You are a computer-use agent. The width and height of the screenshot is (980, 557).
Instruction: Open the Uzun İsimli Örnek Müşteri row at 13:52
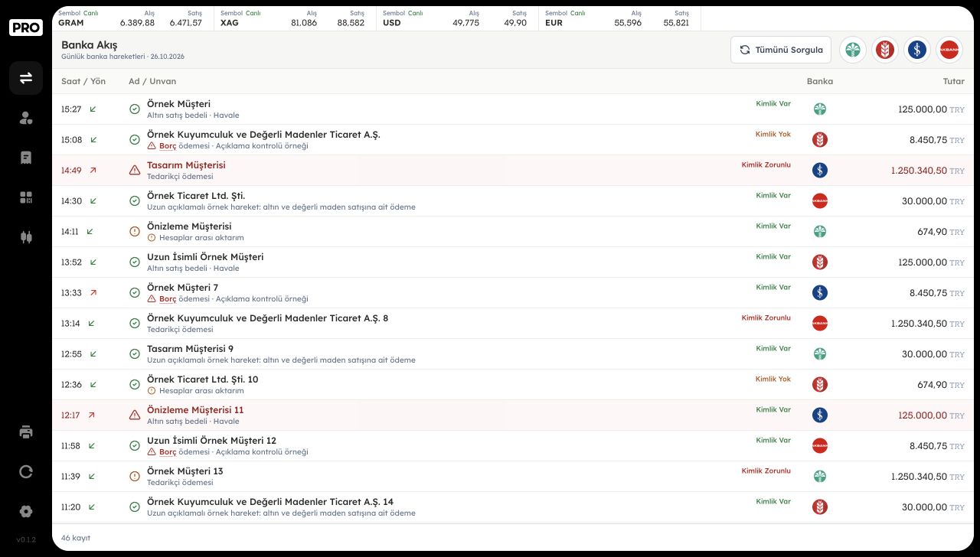click(x=513, y=262)
